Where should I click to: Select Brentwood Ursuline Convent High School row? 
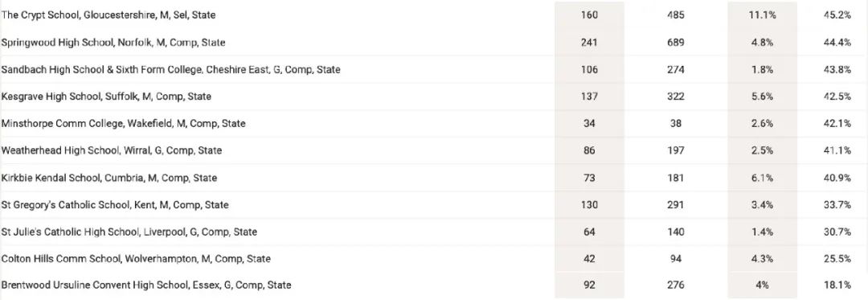click(434, 285)
